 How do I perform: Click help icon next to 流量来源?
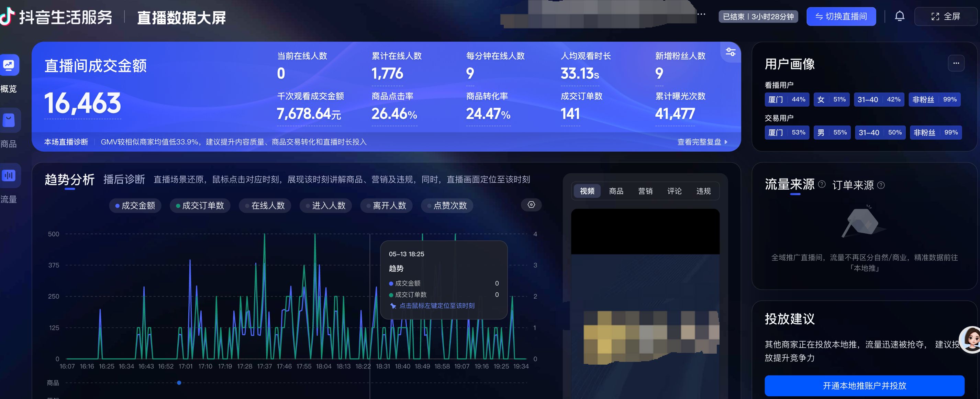822,184
